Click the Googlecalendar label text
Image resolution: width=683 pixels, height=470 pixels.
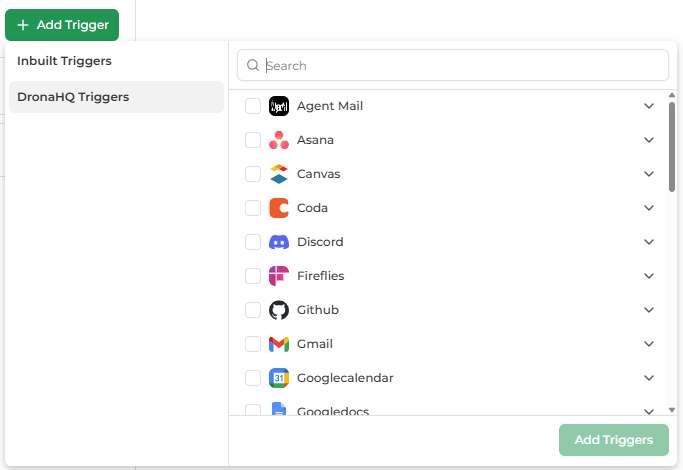coord(345,378)
